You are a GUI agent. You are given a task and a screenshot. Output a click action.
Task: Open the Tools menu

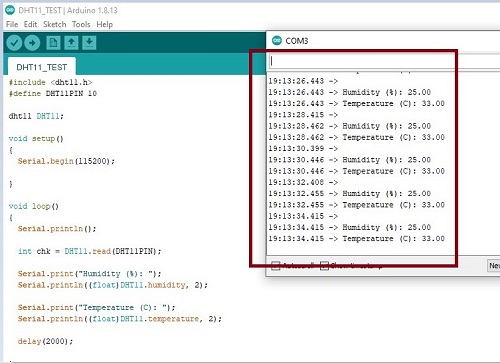(81, 24)
